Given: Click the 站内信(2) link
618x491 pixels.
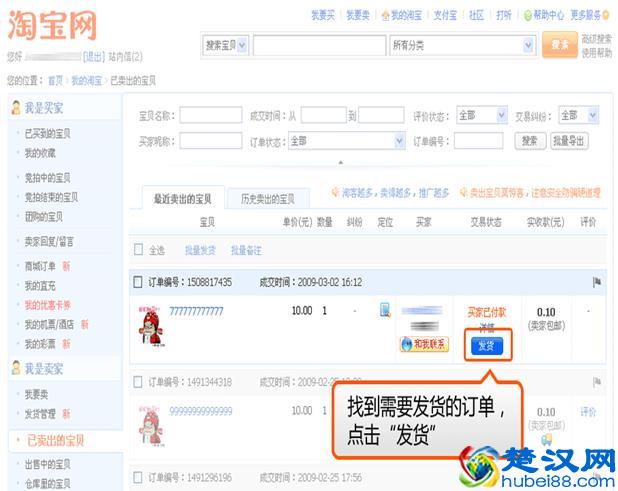Looking at the screenshot, I should click(125, 57).
